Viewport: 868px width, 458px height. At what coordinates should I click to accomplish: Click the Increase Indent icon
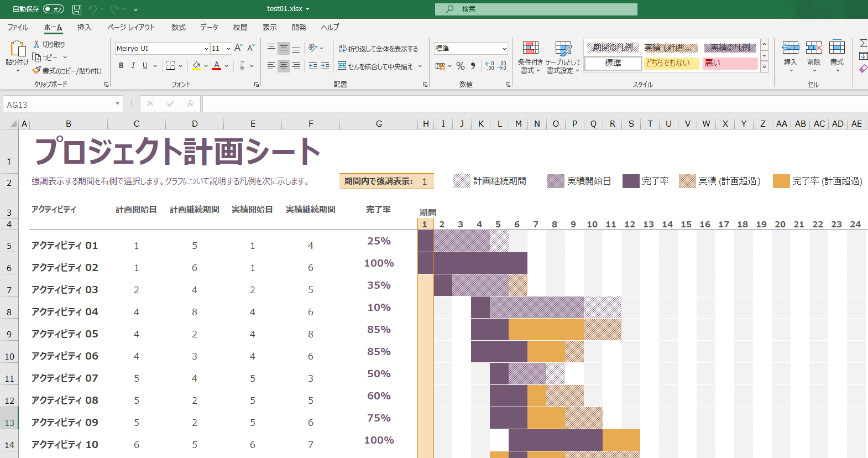point(325,66)
